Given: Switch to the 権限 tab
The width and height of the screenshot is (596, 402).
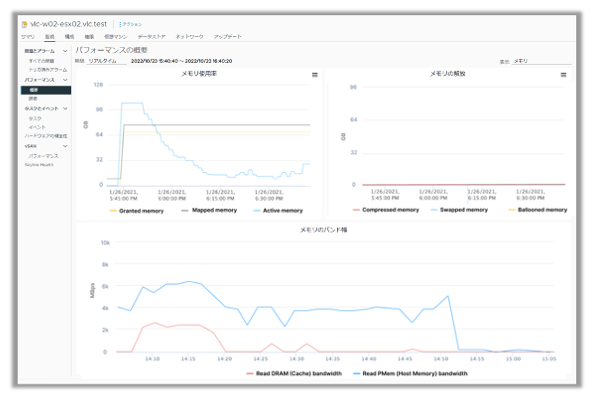Looking at the screenshot, I should tap(89, 36).
